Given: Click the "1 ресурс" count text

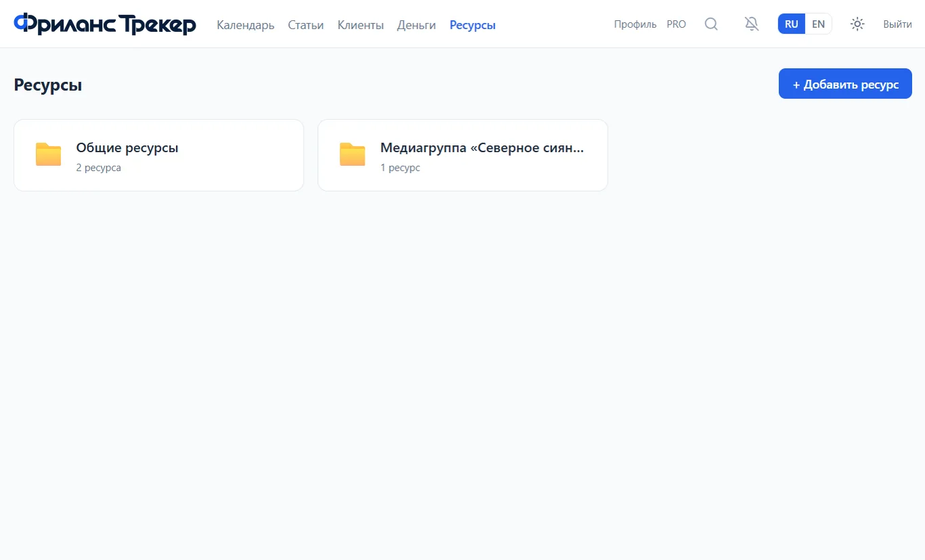Looking at the screenshot, I should tap(400, 168).
